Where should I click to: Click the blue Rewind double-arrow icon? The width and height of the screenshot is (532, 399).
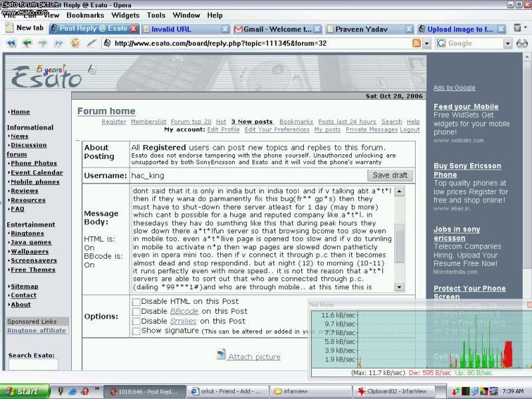[11, 43]
